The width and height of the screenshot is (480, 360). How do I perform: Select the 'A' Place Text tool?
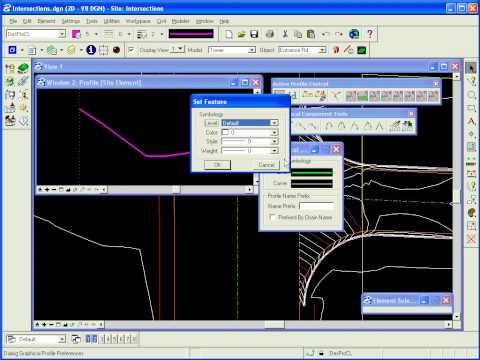tap(471, 121)
